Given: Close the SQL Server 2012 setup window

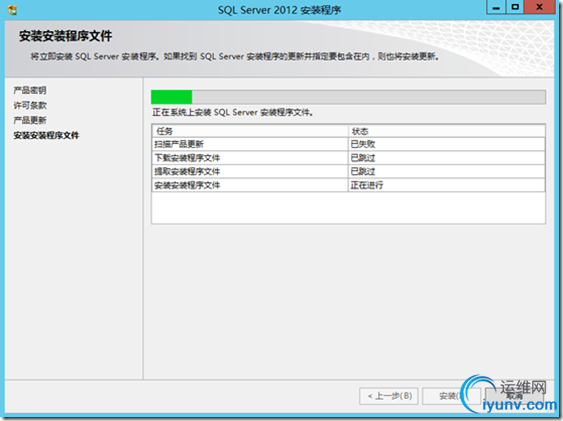Looking at the screenshot, I should [x=539, y=8].
